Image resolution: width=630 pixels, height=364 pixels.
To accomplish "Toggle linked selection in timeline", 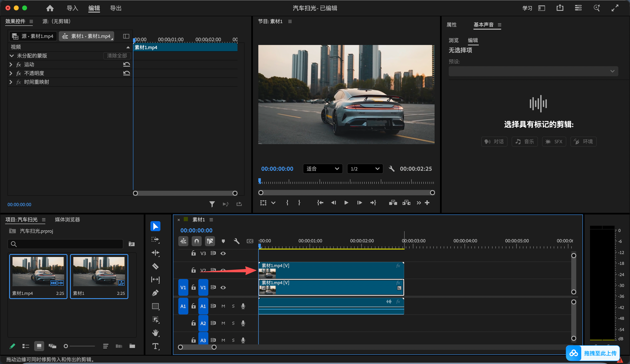I will [210, 241].
